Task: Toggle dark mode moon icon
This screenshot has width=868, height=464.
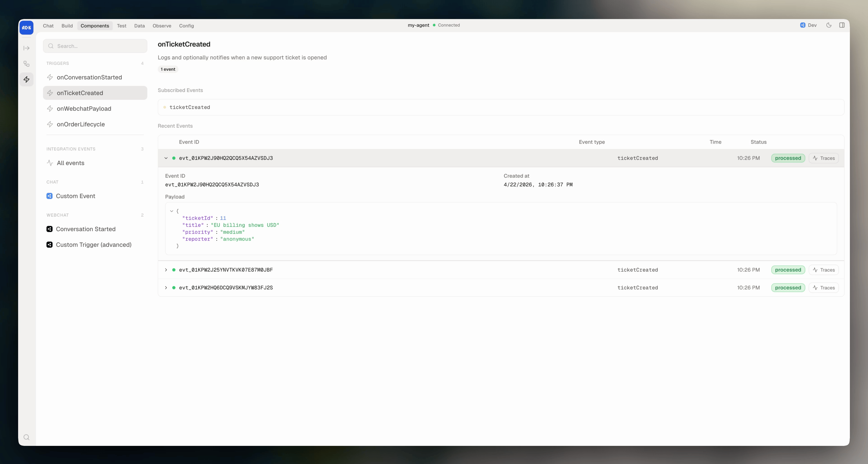Action: pyautogui.click(x=829, y=25)
